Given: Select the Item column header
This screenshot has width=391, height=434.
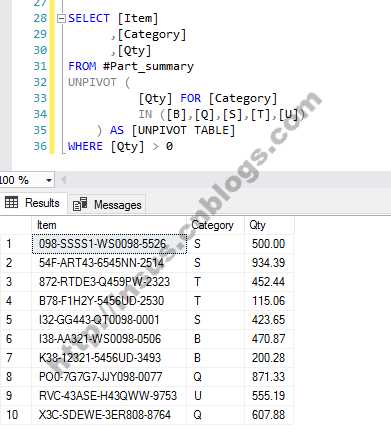Looking at the screenshot, I should [x=109, y=225].
